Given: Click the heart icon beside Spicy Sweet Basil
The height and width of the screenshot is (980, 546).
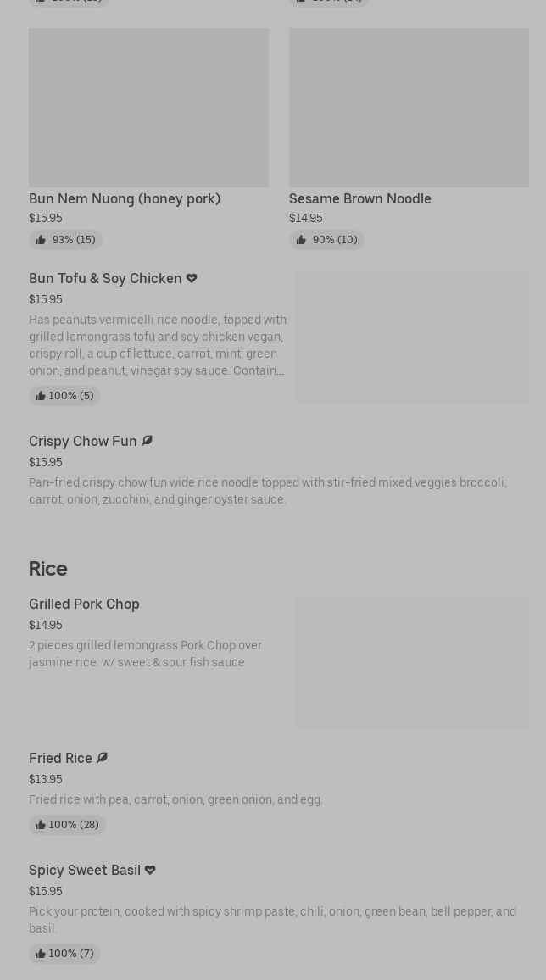Looking at the screenshot, I should point(150,870).
